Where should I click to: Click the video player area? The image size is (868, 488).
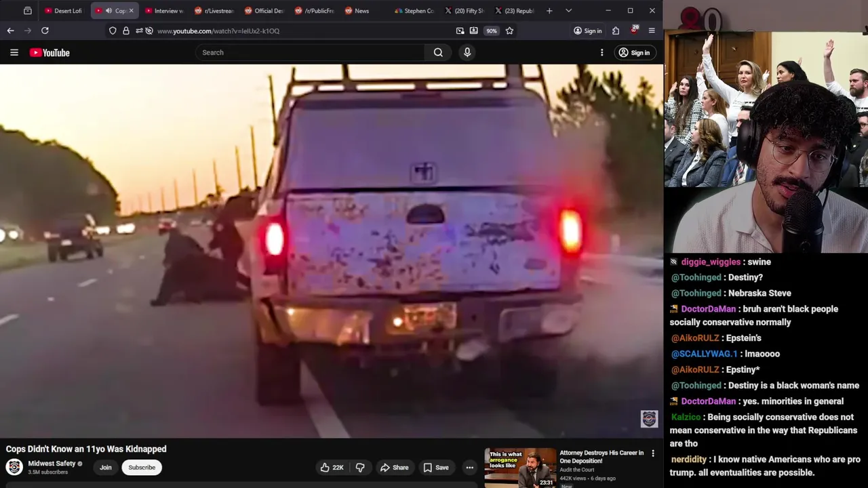[x=331, y=251]
